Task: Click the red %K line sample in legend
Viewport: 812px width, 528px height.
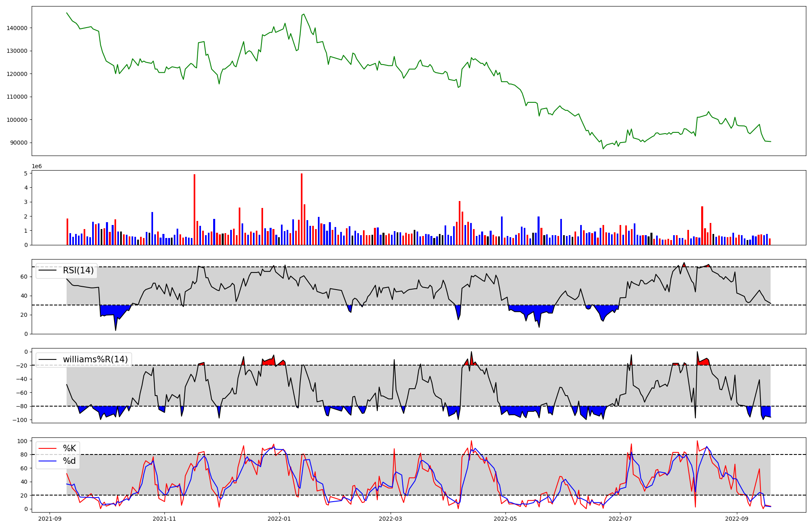Action: coord(48,448)
